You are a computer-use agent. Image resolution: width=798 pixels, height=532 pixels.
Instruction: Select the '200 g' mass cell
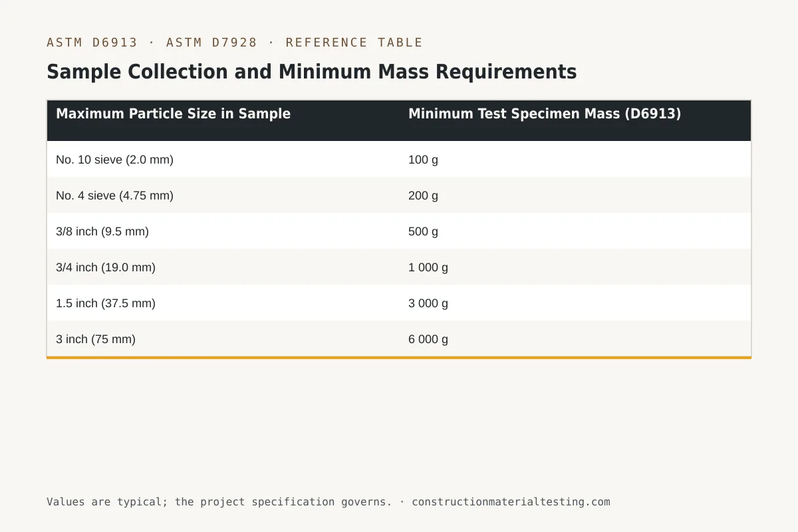click(x=575, y=196)
